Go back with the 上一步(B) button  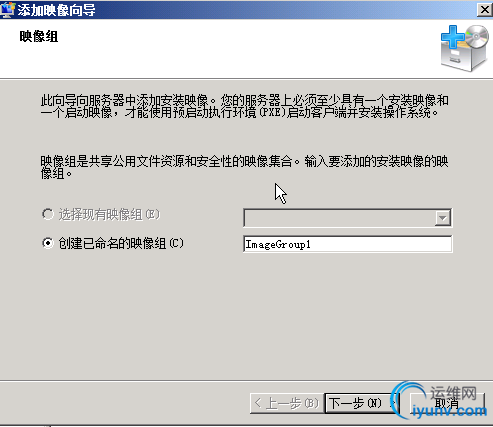click(287, 403)
